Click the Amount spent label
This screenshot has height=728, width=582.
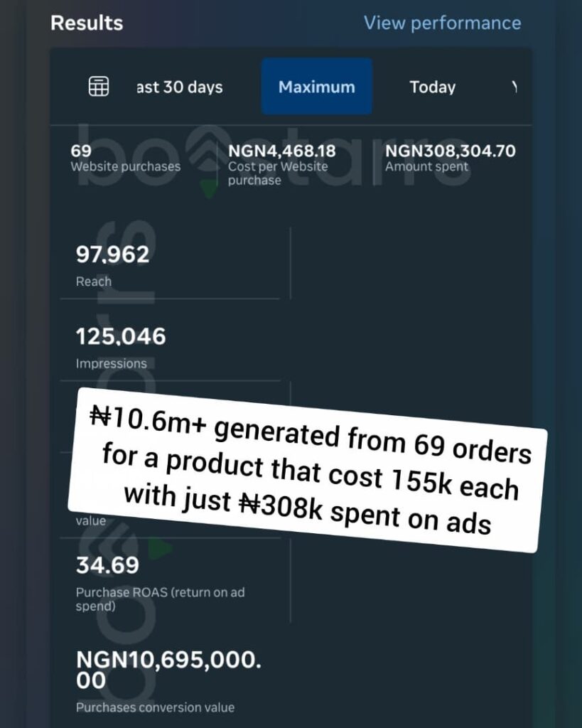426,166
